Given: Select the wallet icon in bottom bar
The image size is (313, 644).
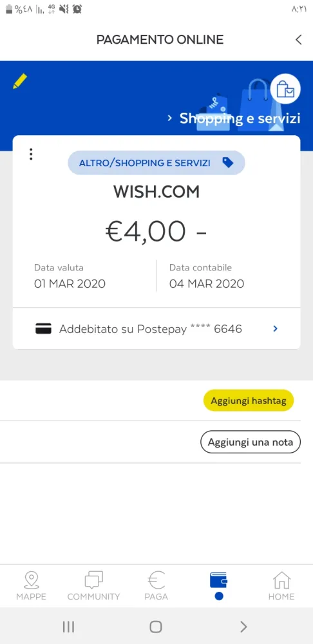Looking at the screenshot, I should 218,581.
